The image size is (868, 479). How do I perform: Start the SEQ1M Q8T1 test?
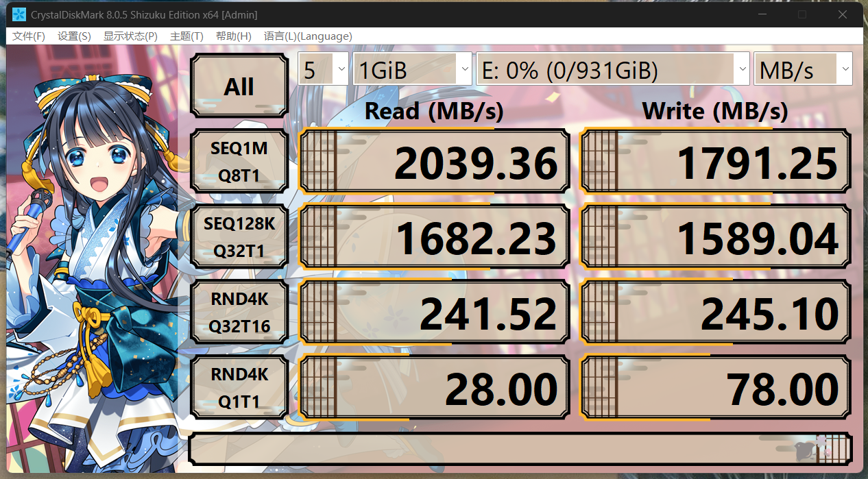(x=239, y=161)
